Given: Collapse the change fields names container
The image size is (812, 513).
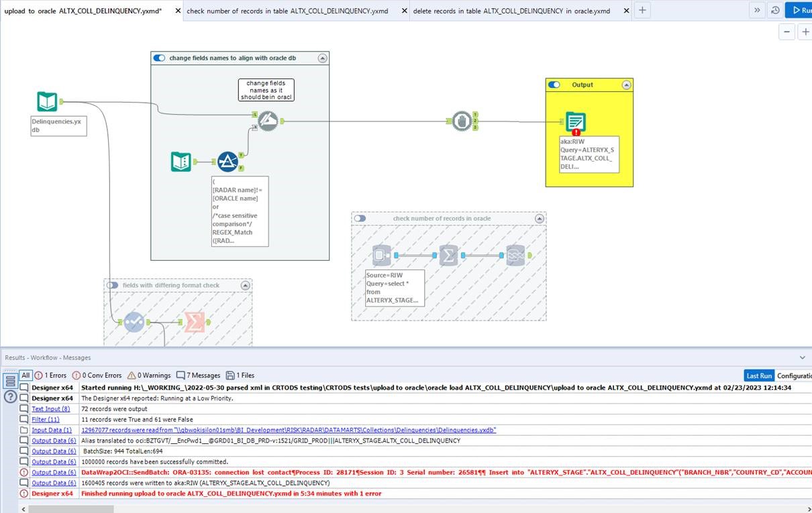Looking at the screenshot, I should [x=323, y=58].
